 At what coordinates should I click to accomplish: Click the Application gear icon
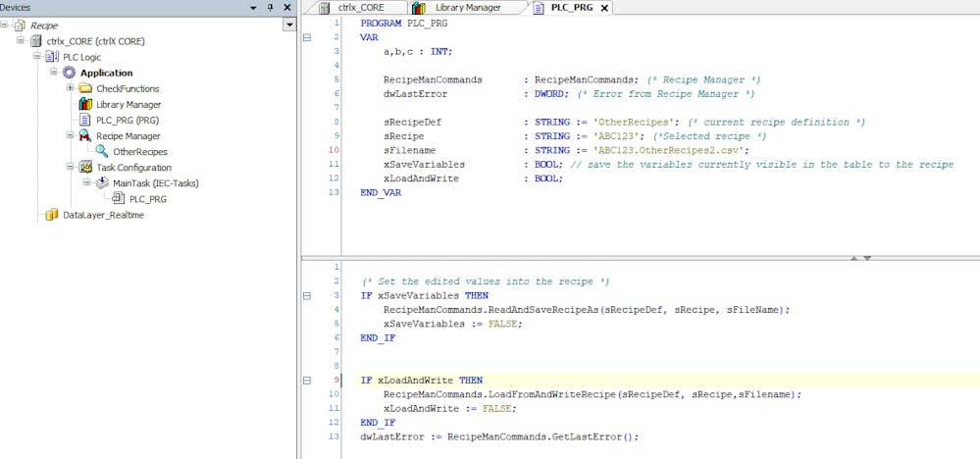pos(69,73)
